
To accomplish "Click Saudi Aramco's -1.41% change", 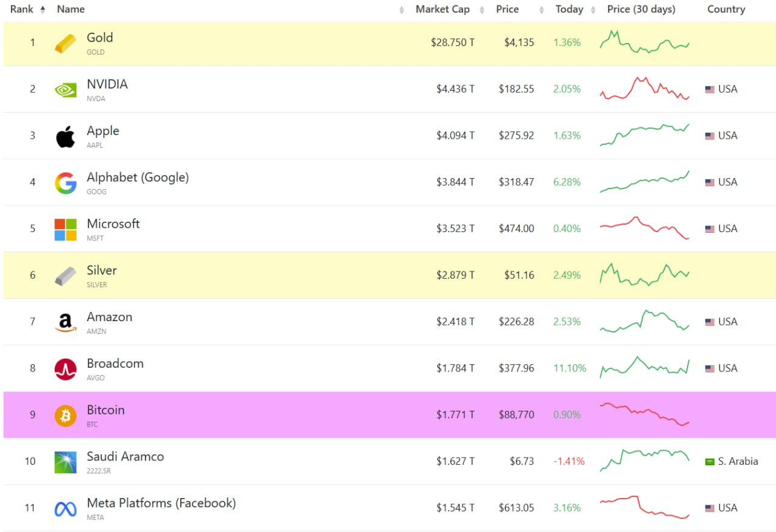I will tap(569, 462).
